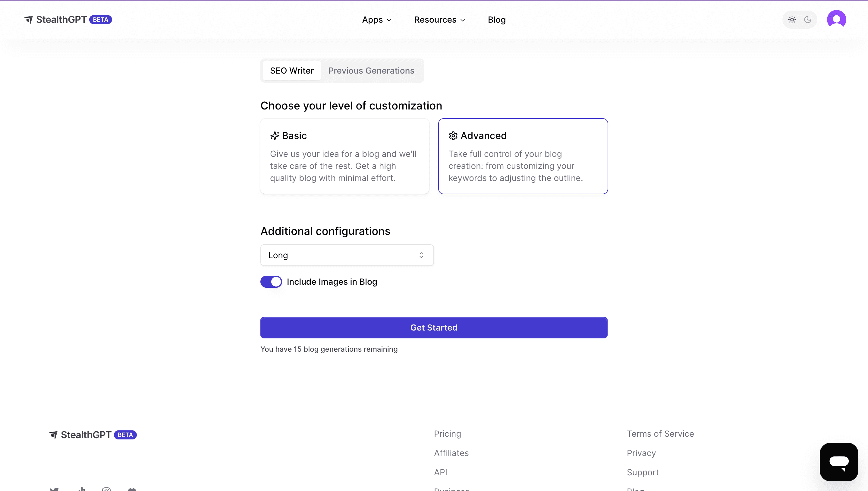Expand the Apps menu
868x491 pixels.
tap(376, 20)
